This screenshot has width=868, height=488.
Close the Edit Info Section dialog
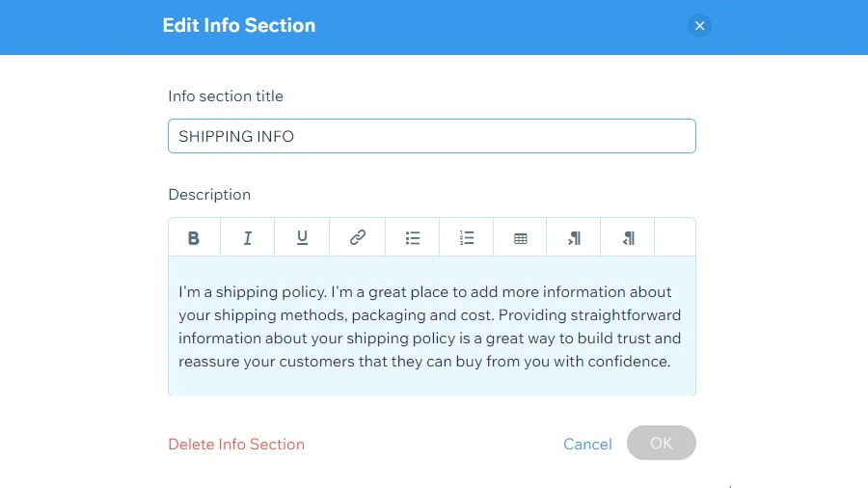(x=700, y=26)
